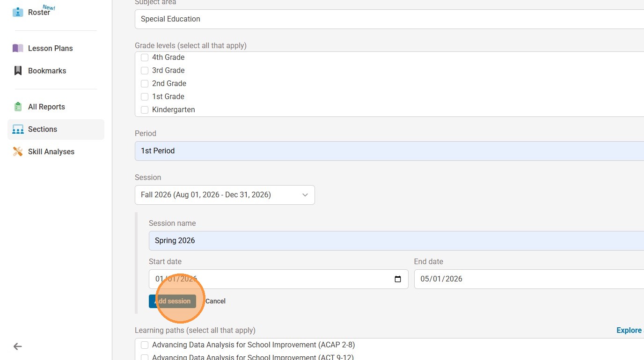Click the Session name field with Spring 2026

coord(396,241)
